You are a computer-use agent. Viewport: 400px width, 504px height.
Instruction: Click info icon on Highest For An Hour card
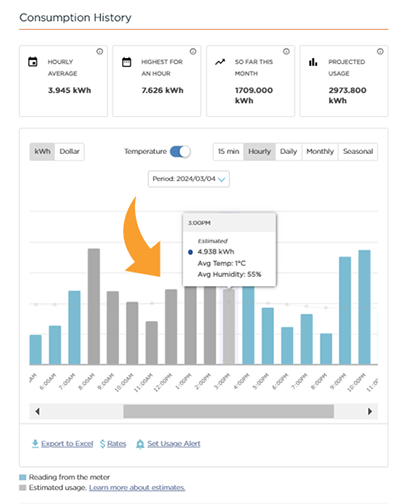point(193,52)
